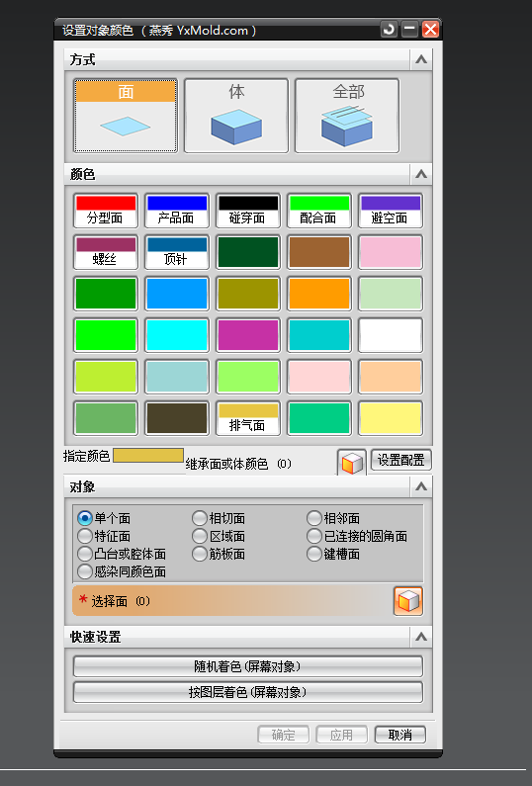Click the 取消 button

pyautogui.click(x=400, y=735)
